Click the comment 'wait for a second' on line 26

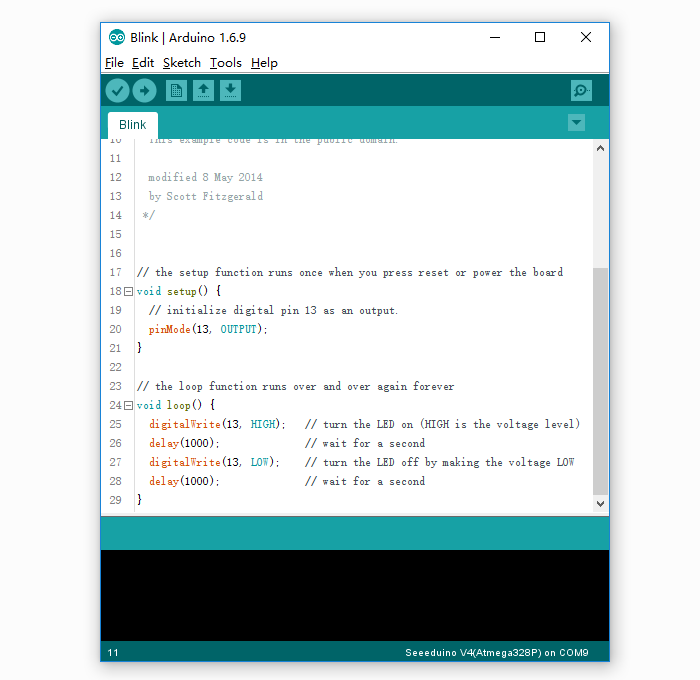(374, 443)
